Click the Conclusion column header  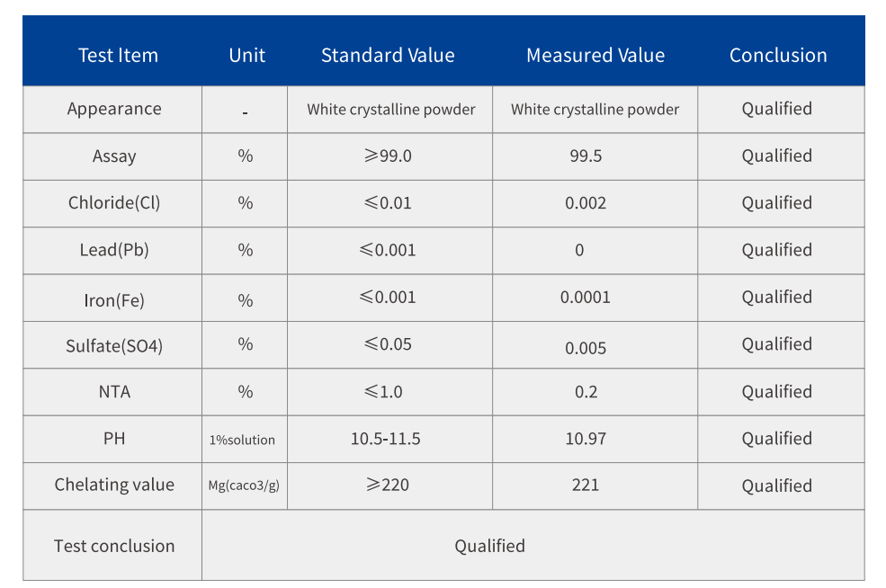point(778,56)
